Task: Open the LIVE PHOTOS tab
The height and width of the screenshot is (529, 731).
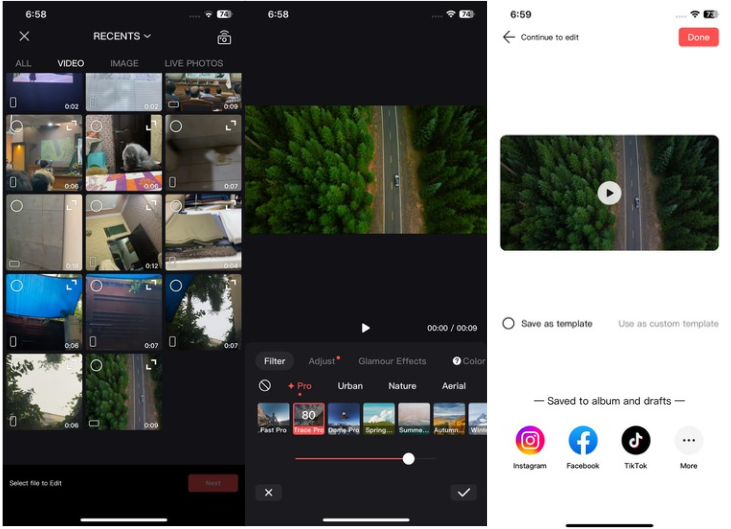Action: point(193,63)
